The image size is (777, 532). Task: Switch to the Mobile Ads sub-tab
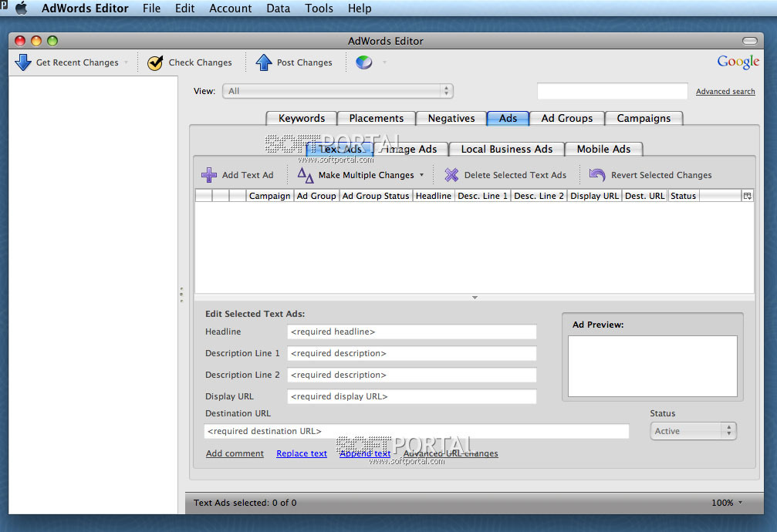[x=603, y=149]
